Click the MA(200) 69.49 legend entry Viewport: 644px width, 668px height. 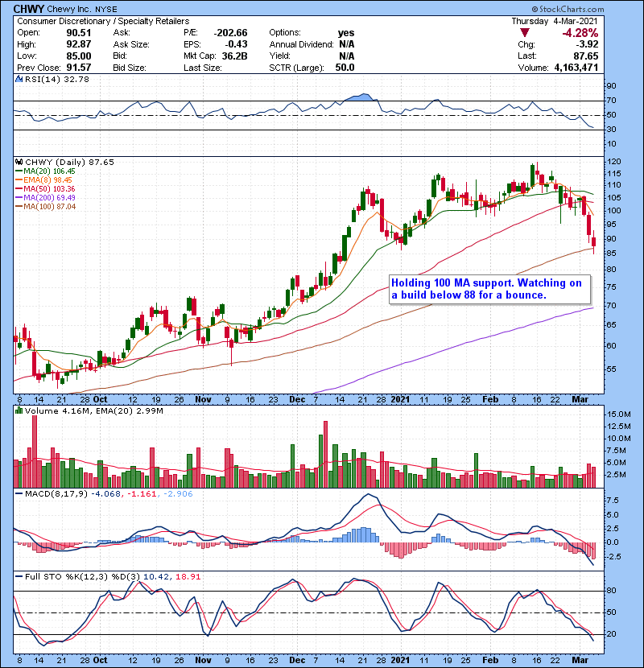point(49,197)
